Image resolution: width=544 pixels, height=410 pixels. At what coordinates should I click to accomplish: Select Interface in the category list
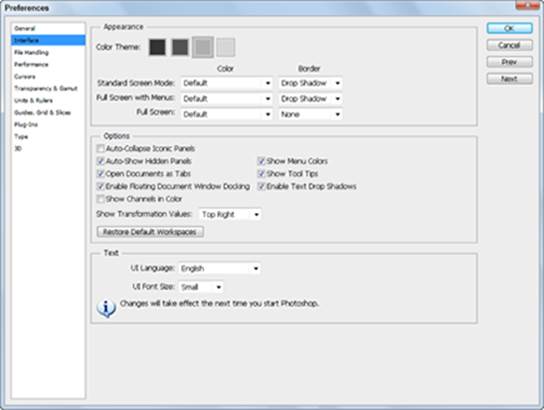coord(48,40)
